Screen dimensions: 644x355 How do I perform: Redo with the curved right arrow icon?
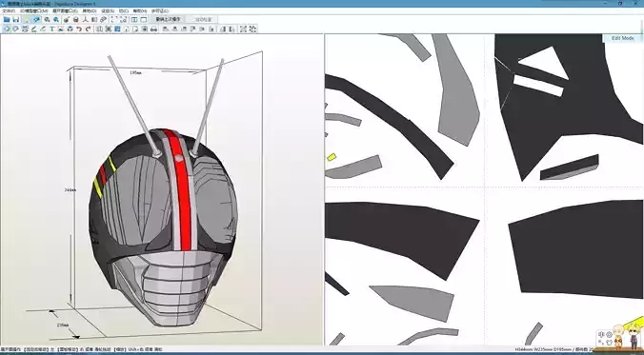(x=88, y=30)
